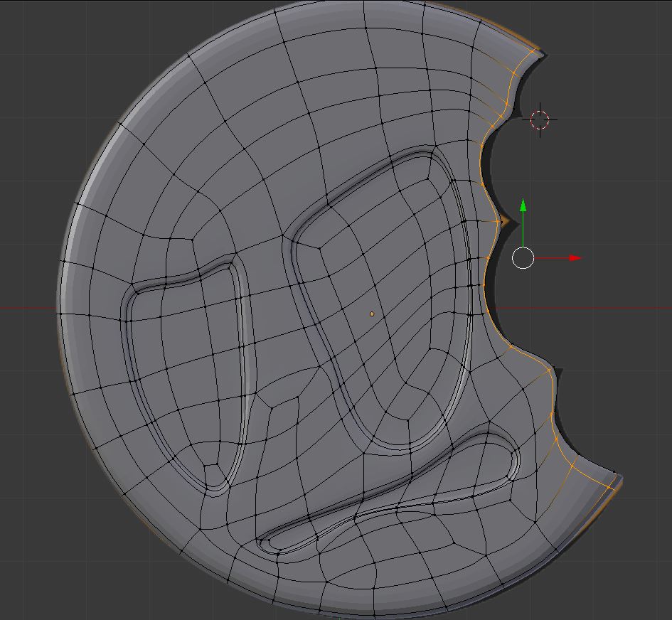672x620 pixels.
Task: Click the green Y-axis gizmo arrow
Action: click(523, 205)
